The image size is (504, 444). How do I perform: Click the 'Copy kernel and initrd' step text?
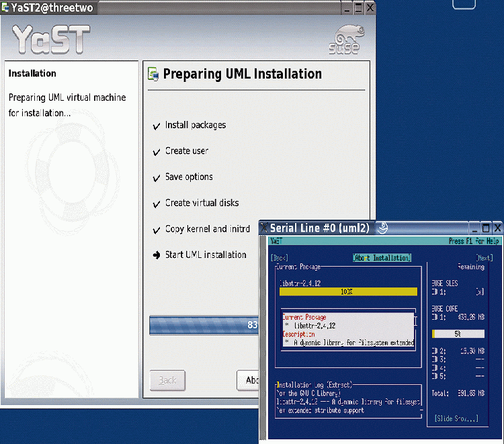point(208,229)
